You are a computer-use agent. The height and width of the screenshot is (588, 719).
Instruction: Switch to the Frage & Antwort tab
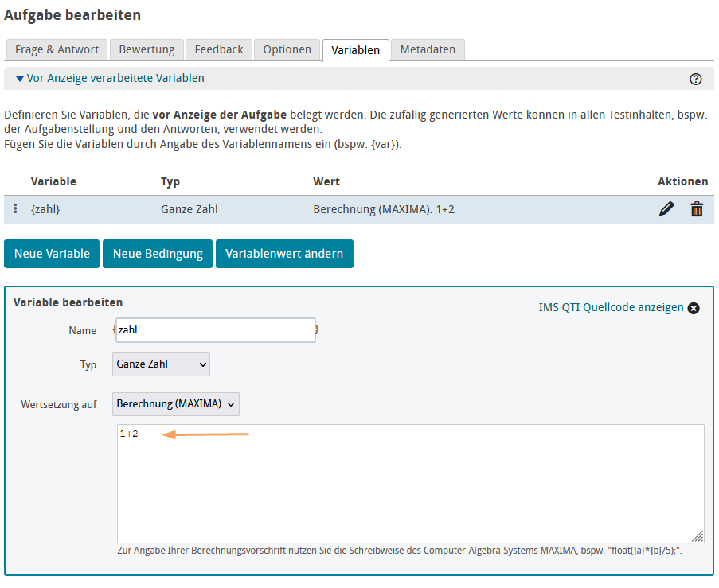[x=57, y=49]
